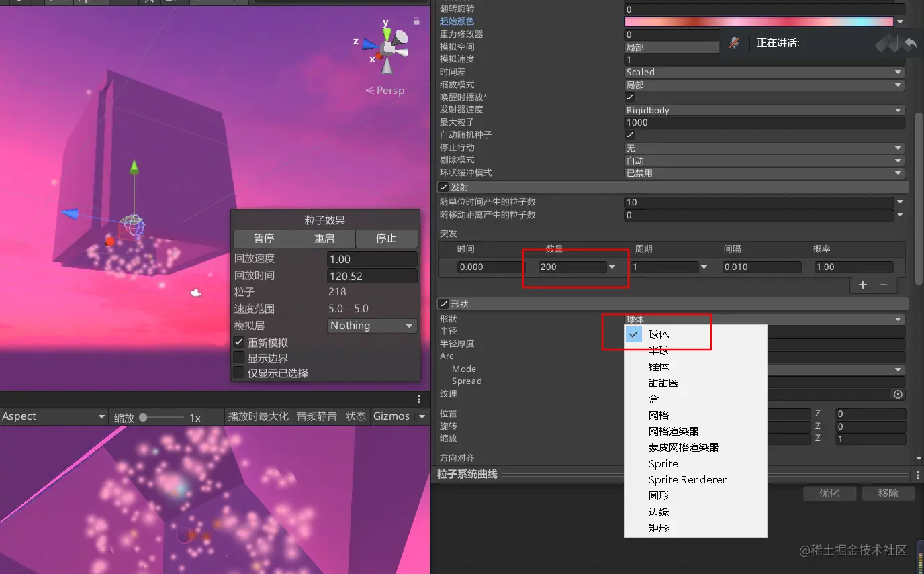This screenshot has height=574, width=924.
Task: Select 矩形 shape option
Action: (696, 528)
